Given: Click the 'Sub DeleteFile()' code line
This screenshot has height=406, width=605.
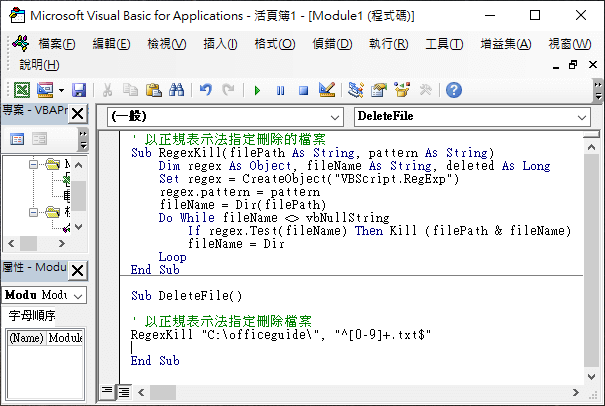Looking at the screenshot, I should pyautogui.click(x=187, y=296).
